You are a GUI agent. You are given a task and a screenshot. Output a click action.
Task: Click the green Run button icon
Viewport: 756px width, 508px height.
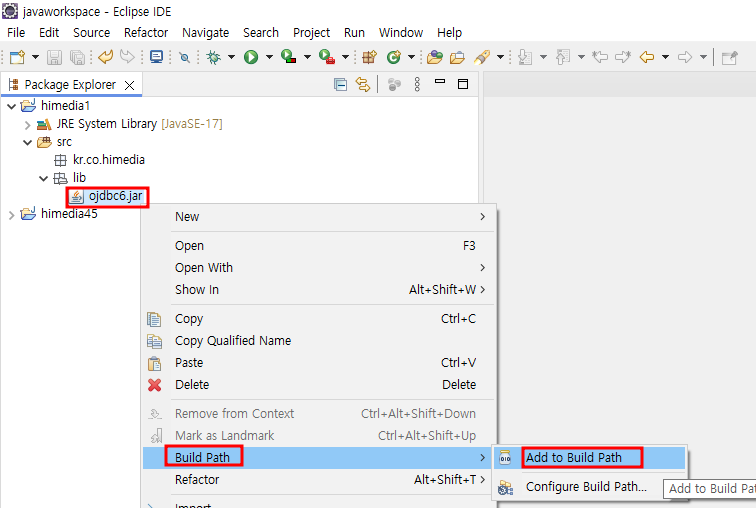(251, 57)
